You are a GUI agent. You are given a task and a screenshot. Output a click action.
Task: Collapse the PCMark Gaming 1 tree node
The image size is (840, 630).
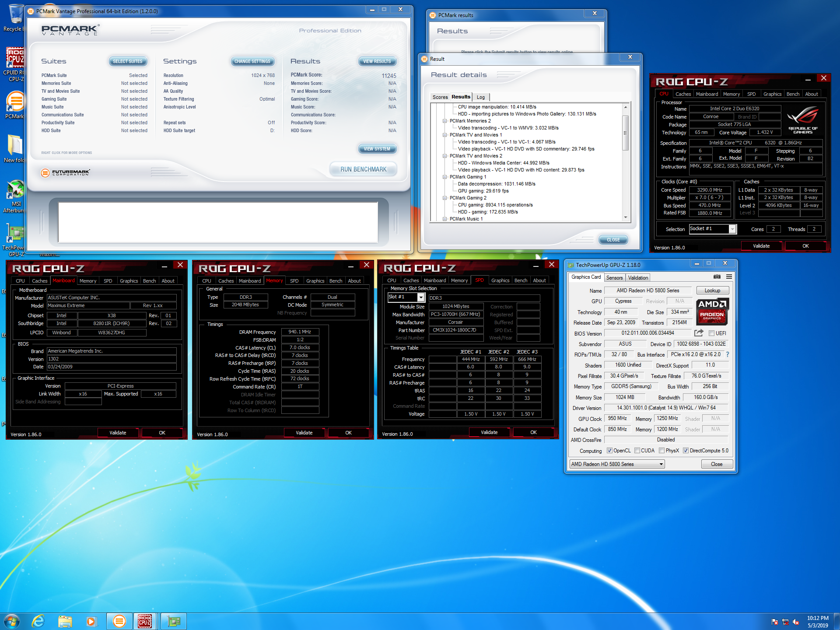pos(444,177)
